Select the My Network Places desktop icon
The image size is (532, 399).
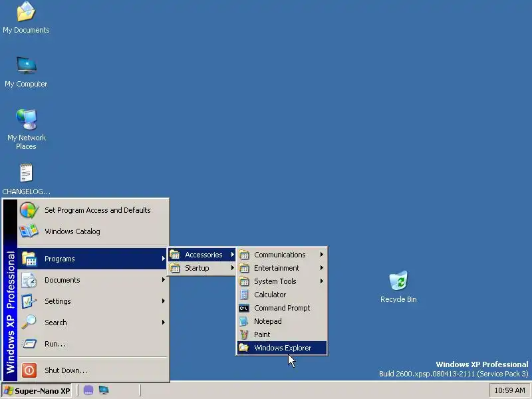pos(27,120)
